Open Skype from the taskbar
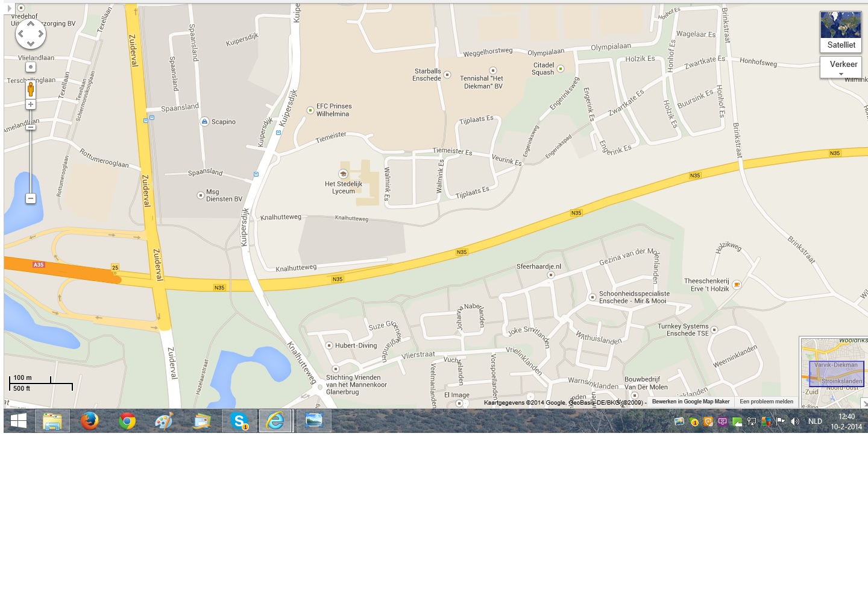 pyautogui.click(x=239, y=421)
